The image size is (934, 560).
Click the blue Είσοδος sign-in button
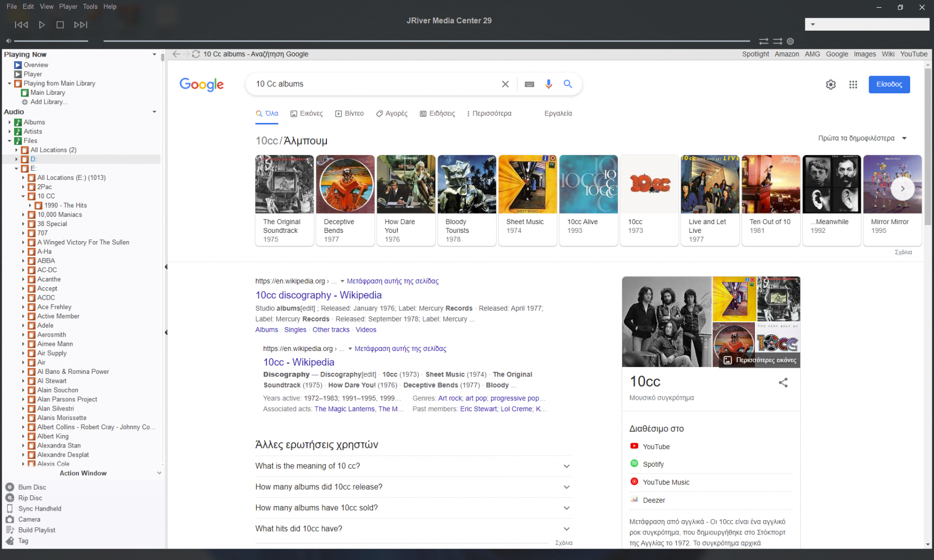(889, 85)
